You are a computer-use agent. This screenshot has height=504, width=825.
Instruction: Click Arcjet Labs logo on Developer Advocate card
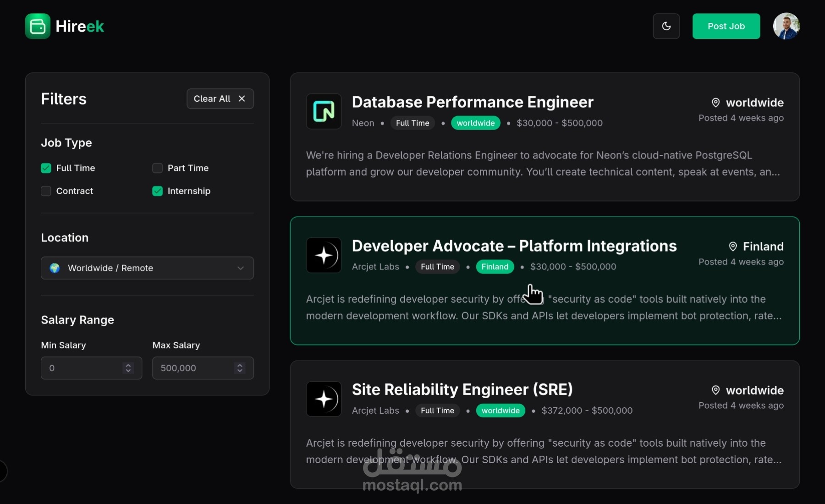tap(324, 255)
